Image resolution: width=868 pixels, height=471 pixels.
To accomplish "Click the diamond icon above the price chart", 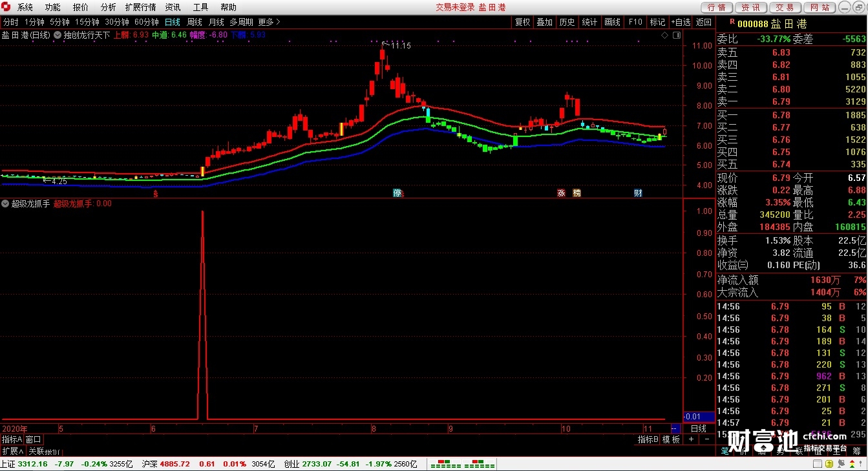I will point(664,35).
